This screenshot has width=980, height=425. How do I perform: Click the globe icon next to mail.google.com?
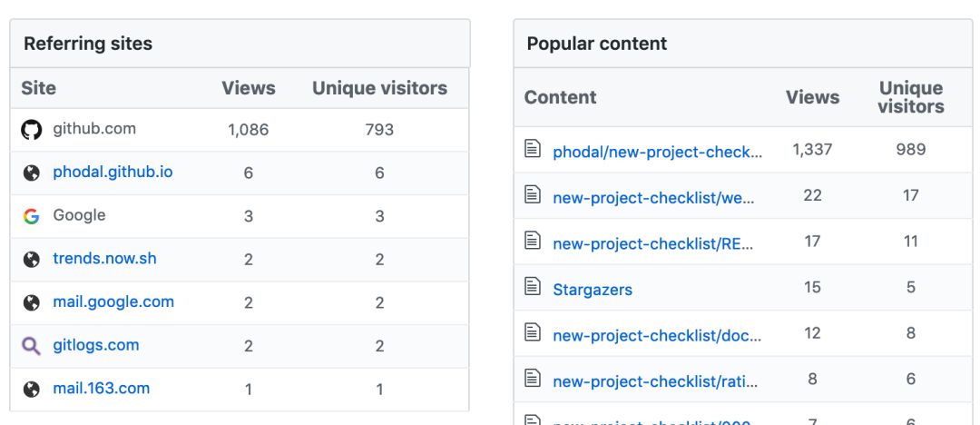tap(32, 302)
